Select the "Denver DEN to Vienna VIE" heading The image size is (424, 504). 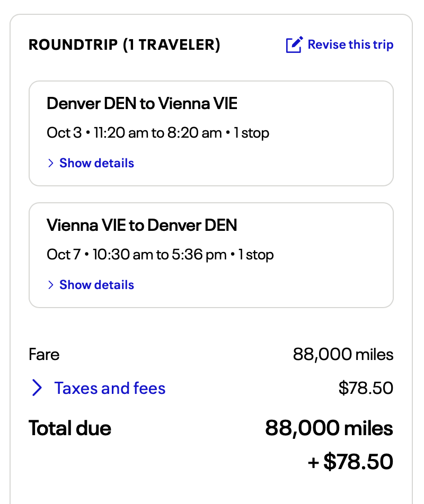click(142, 103)
